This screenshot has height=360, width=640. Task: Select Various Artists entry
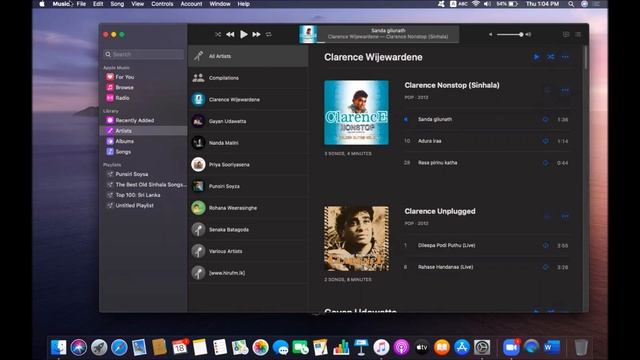point(248,251)
